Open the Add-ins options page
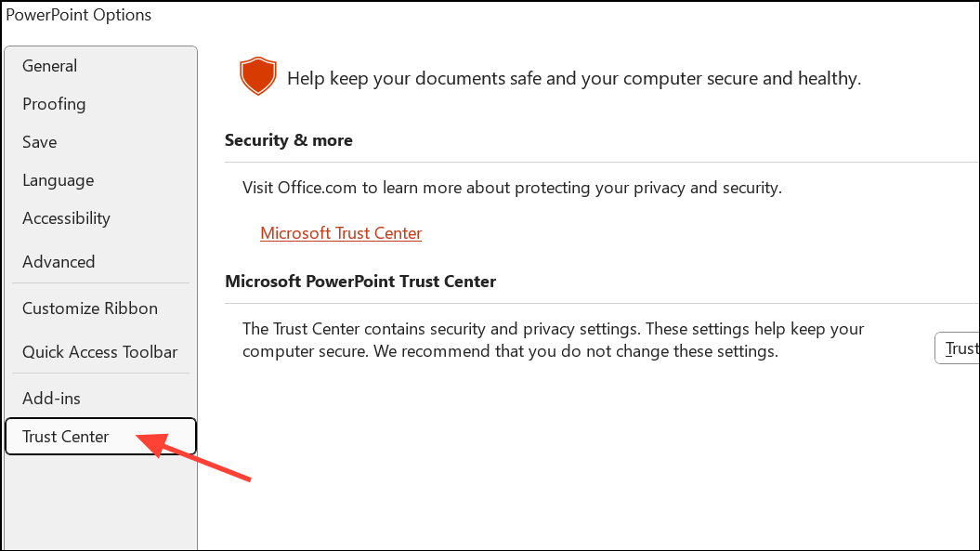Viewport: 980px width, 551px height. [51, 399]
